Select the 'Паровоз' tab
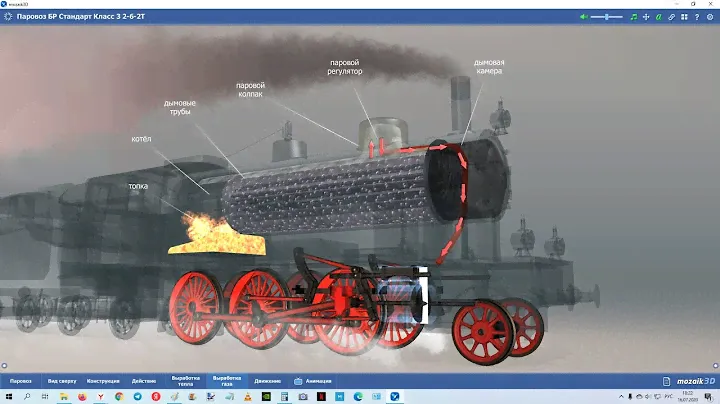 (20, 381)
